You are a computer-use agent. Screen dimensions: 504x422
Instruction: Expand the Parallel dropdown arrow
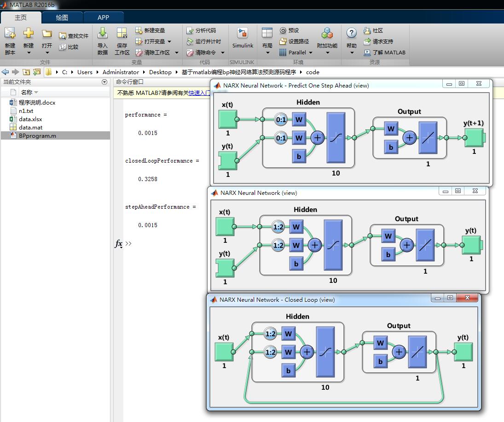(x=311, y=53)
